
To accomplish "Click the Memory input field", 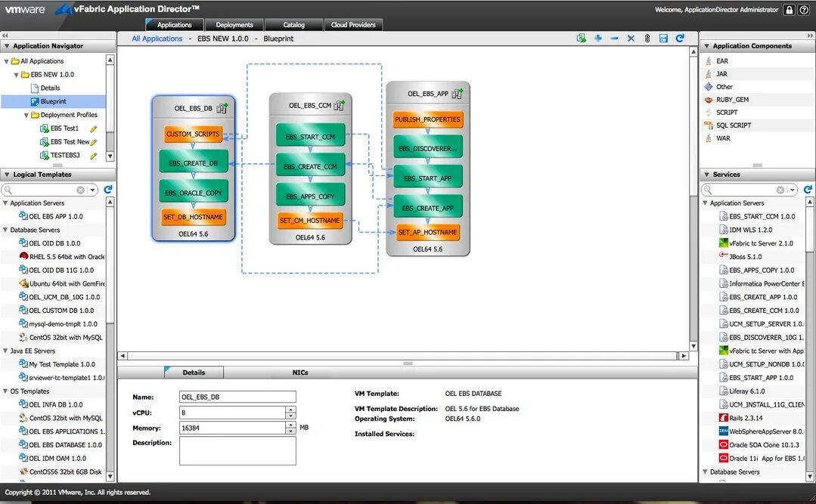I will click(x=233, y=428).
